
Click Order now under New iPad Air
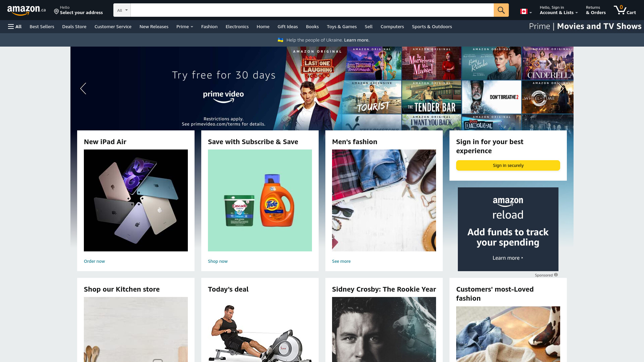(x=94, y=261)
